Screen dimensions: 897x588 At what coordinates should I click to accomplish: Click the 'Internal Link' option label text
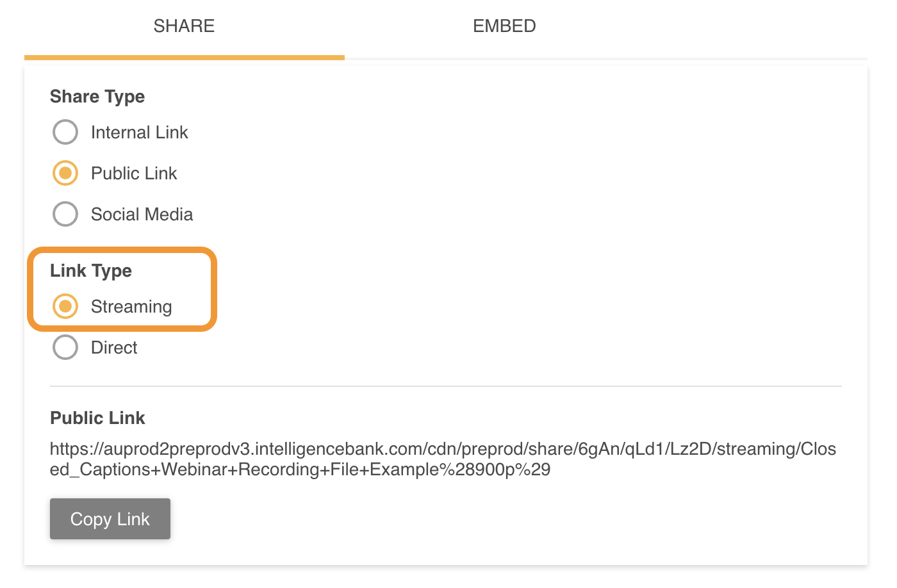point(140,133)
